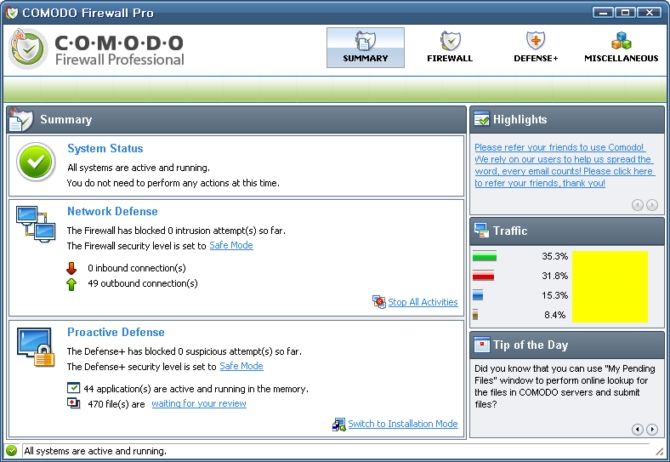Show next Tip of the Day
670x462 pixels.
pos(652,429)
